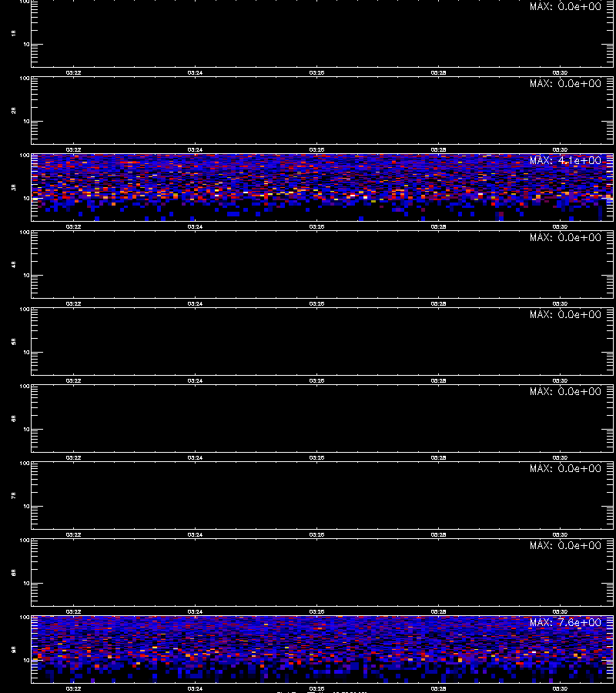Click the MAX: 0.0e+00 label in panel 7A

click(x=565, y=468)
